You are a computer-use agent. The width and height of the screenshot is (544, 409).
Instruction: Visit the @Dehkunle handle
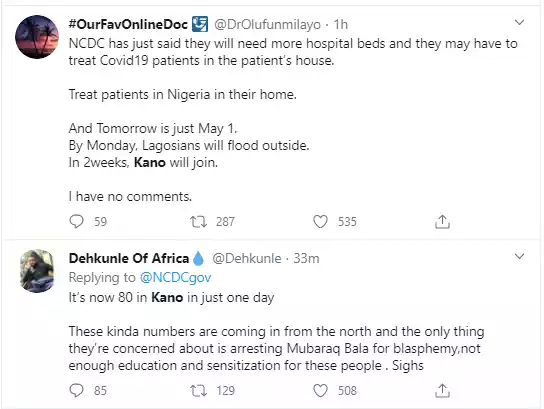pos(247,258)
